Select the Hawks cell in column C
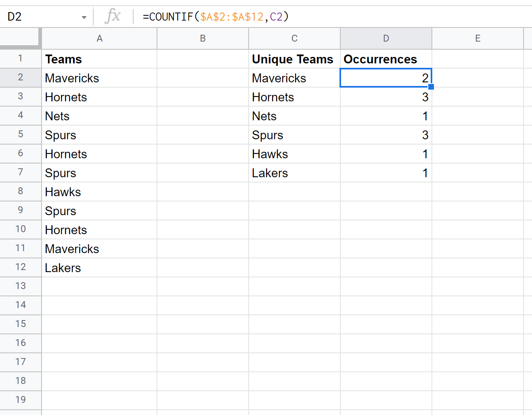This screenshot has width=532, height=415. tap(294, 154)
